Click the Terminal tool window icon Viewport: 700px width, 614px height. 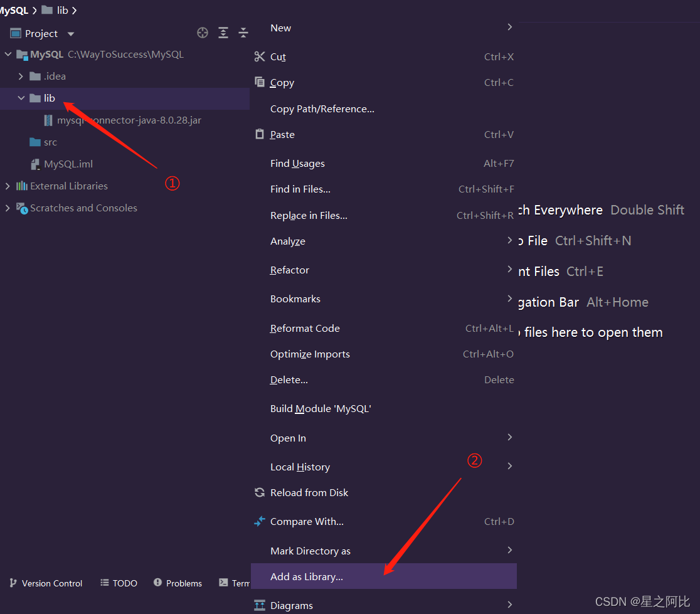(x=223, y=582)
